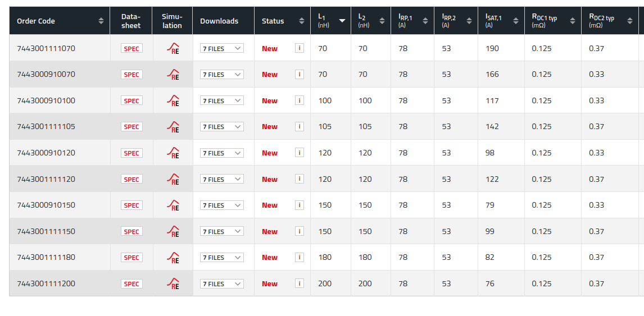
Task: Open SPEC datasheet for 7443000910150
Action: tap(131, 205)
